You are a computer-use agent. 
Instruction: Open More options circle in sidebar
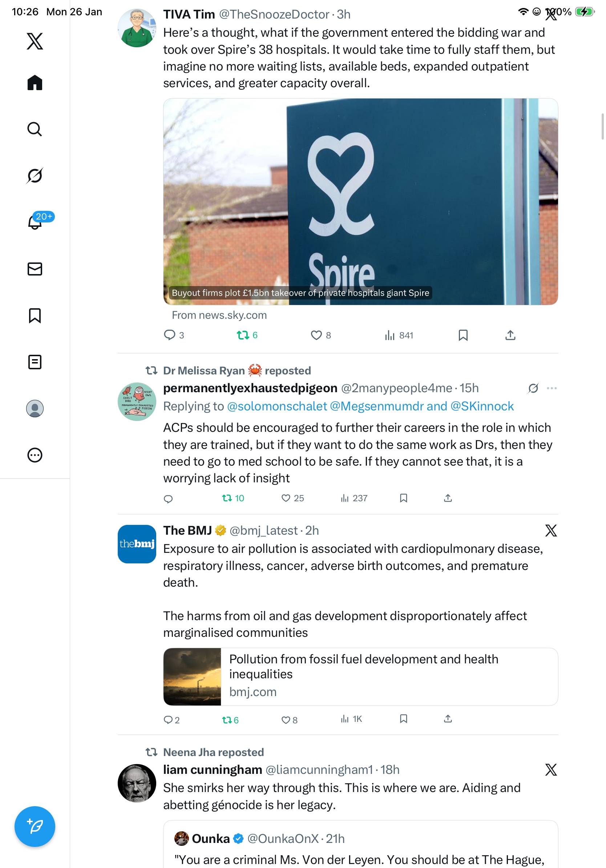35,455
